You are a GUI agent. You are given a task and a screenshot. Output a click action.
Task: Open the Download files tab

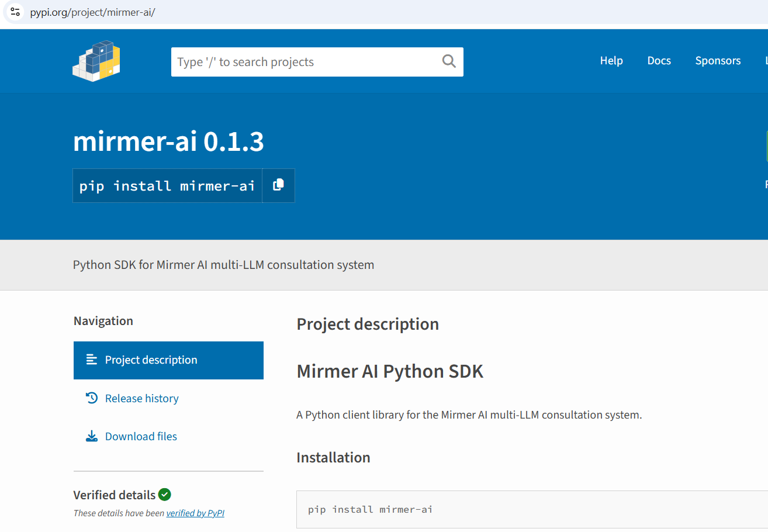pyautogui.click(x=168, y=436)
